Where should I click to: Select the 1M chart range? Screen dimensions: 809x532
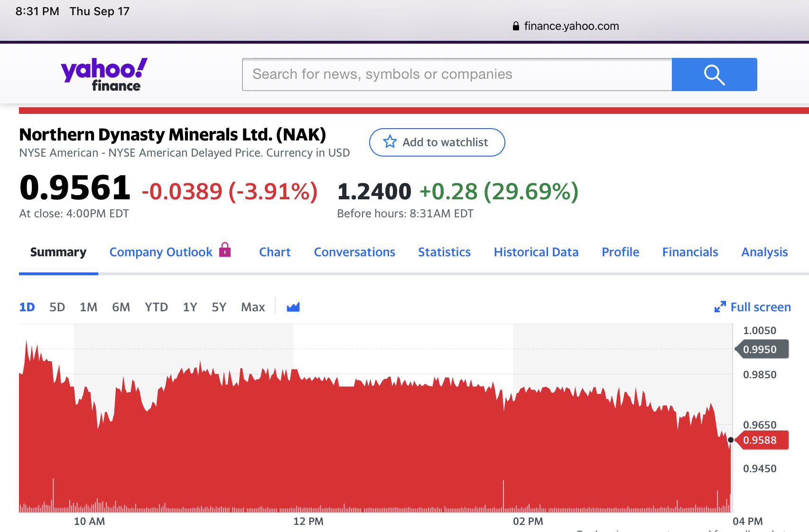[x=88, y=307]
